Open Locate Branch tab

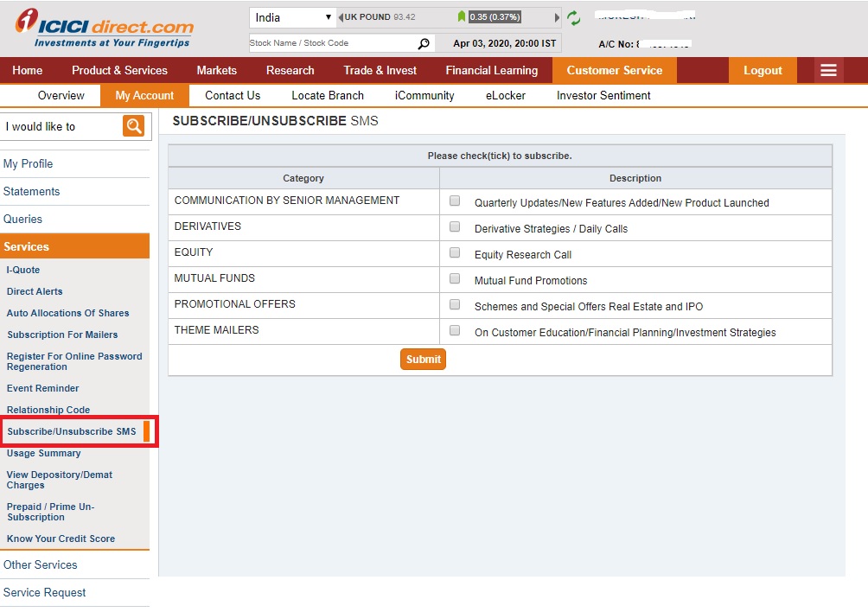coord(328,96)
